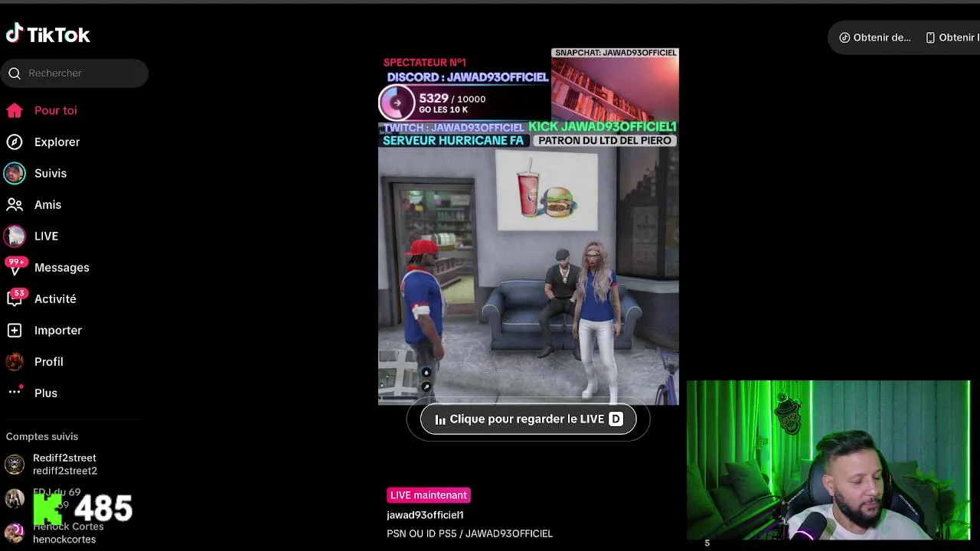
Task: Click the Obtenir de... coin button
Action: coord(875,37)
